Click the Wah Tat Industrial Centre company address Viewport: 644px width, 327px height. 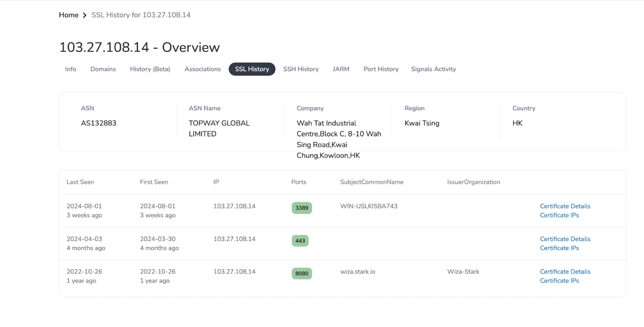(339, 139)
